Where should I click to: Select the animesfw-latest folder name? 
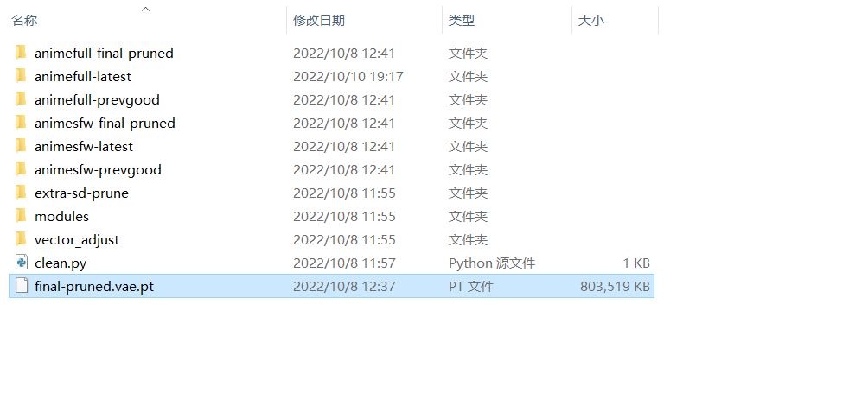tap(84, 146)
